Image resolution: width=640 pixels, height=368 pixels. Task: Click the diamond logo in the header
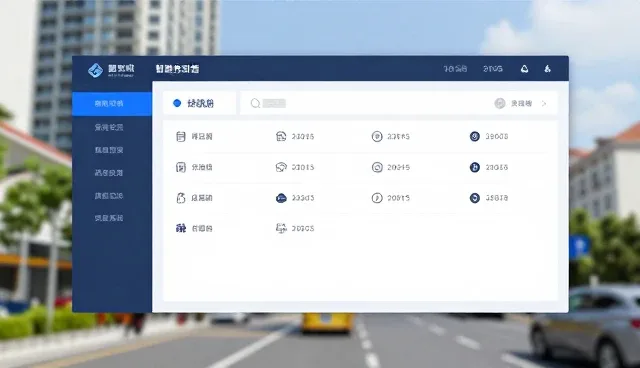pos(95,70)
